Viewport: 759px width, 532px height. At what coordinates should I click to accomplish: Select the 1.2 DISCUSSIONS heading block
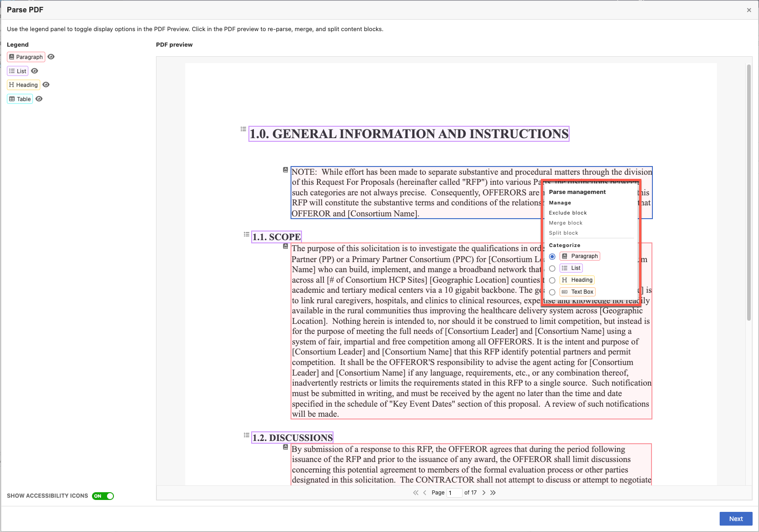292,438
